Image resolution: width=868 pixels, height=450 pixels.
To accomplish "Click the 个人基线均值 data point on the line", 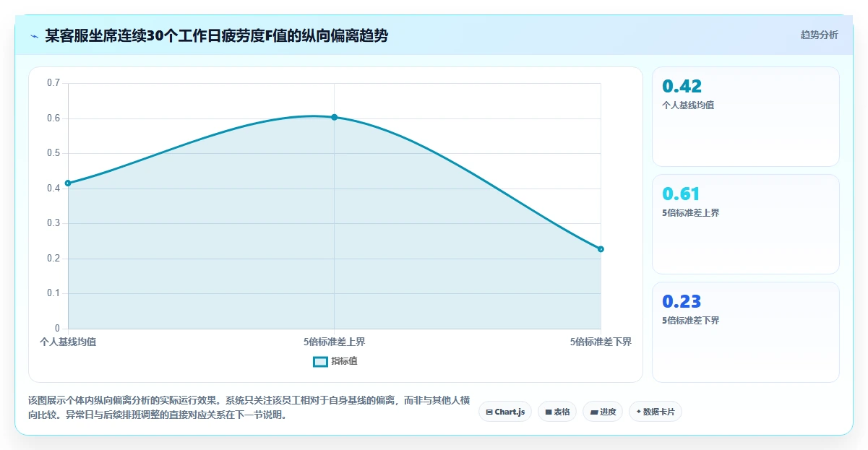I will point(68,183).
